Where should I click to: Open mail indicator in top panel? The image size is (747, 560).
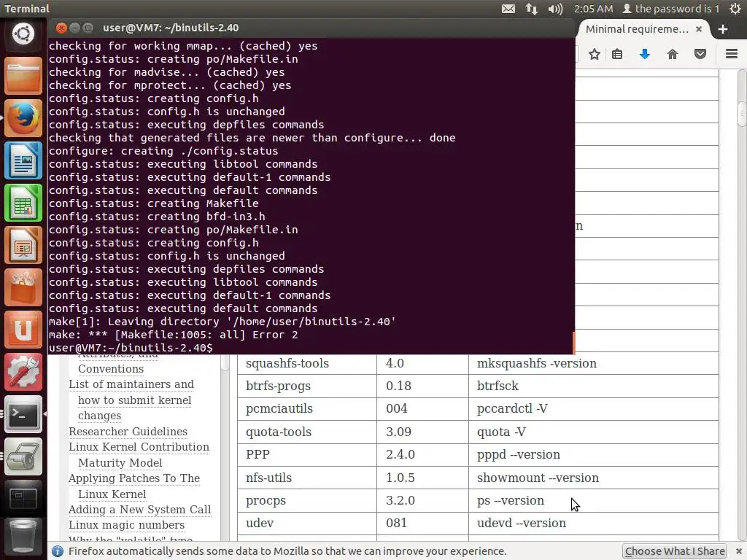click(x=508, y=9)
